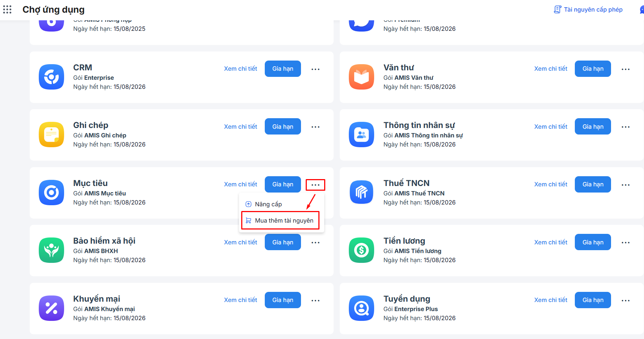Click the CRM app name
644x339 pixels.
coord(83,67)
